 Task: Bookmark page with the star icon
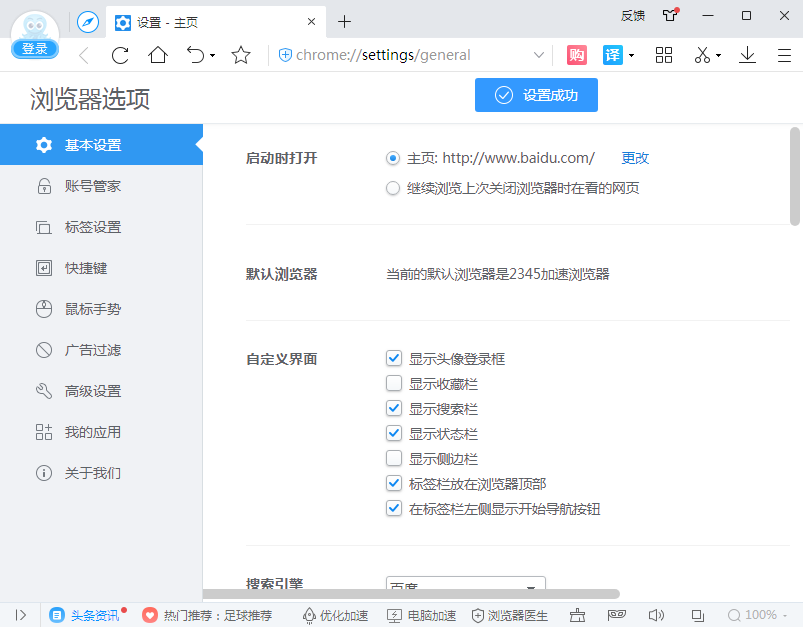point(241,55)
